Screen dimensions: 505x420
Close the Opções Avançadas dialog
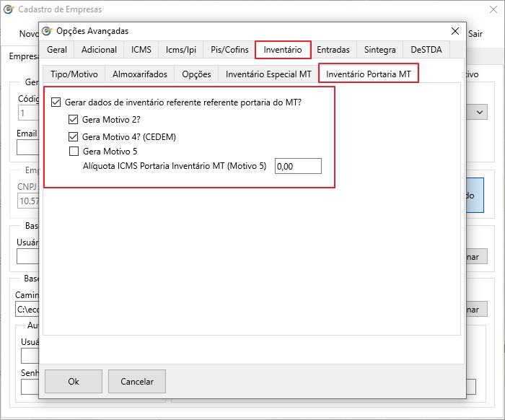point(454,31)
